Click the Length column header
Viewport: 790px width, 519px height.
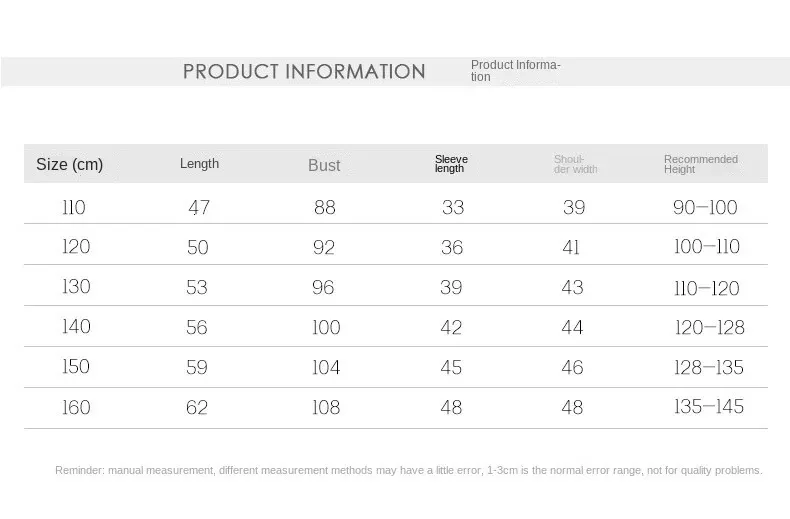click(200, 164)
